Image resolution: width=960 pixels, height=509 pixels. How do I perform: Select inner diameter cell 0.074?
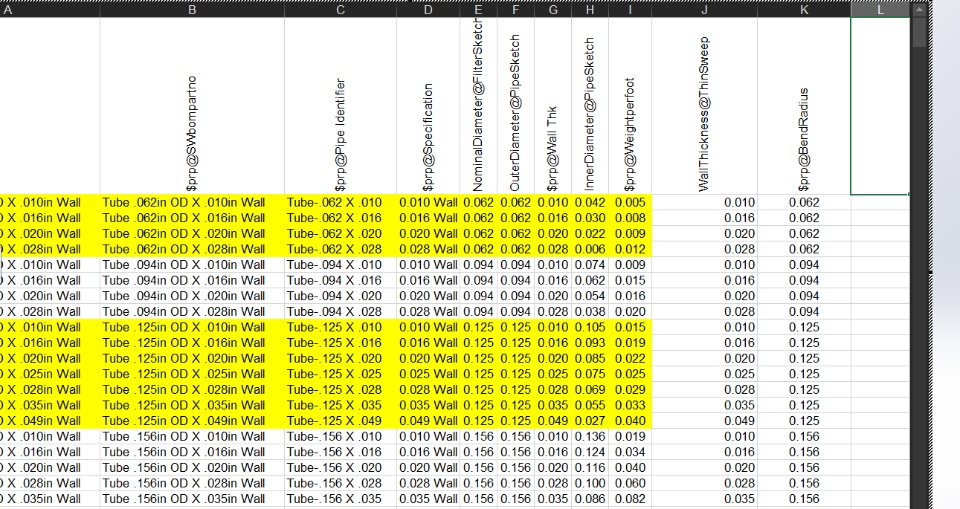(590, 265)
